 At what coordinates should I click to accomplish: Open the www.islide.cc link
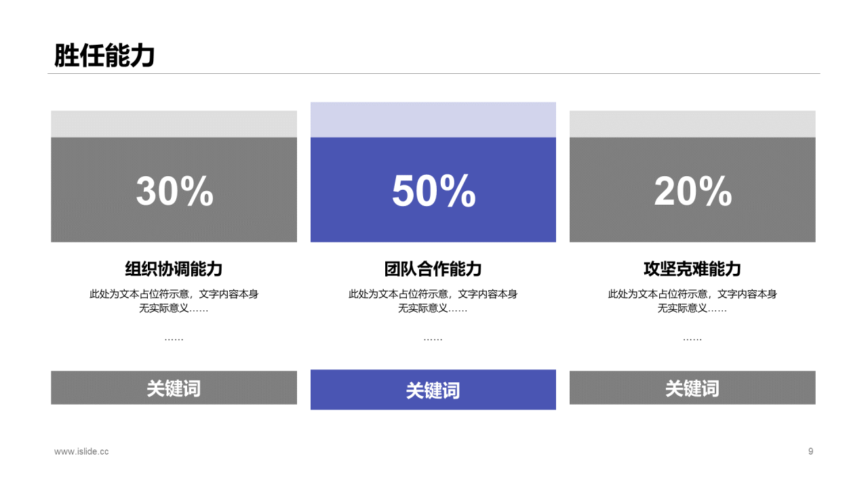(81, 451)
